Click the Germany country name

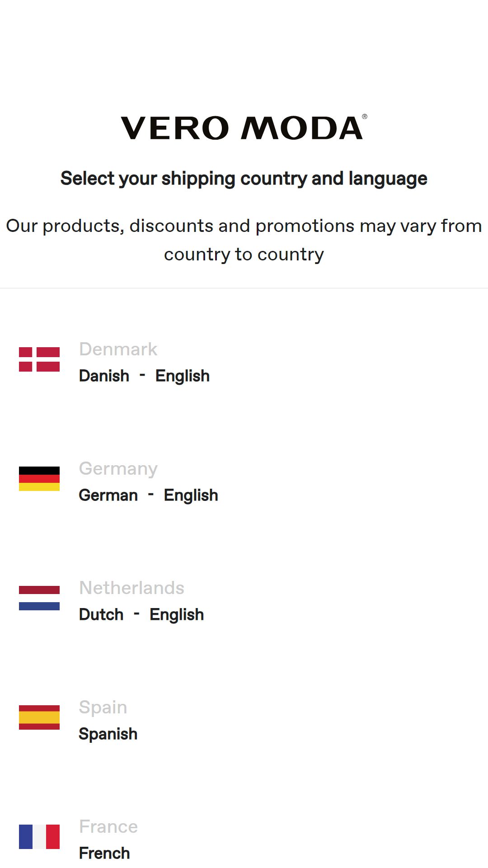118,469
